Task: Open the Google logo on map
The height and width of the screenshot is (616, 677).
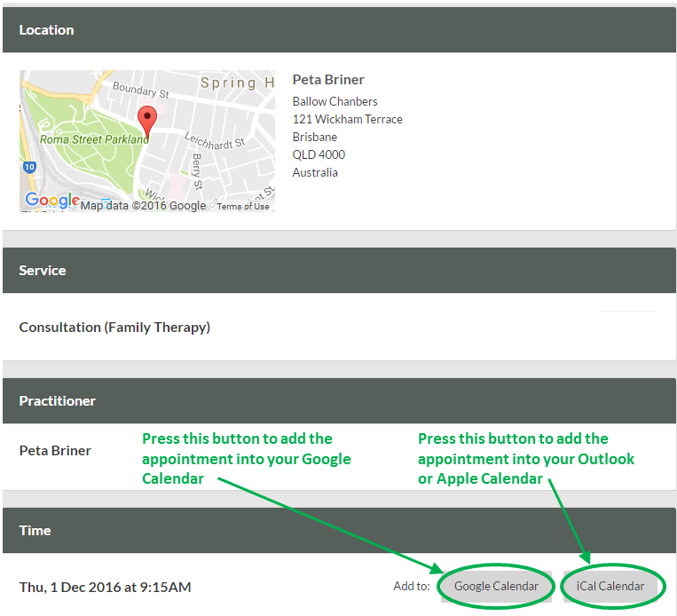Action: 51,200
